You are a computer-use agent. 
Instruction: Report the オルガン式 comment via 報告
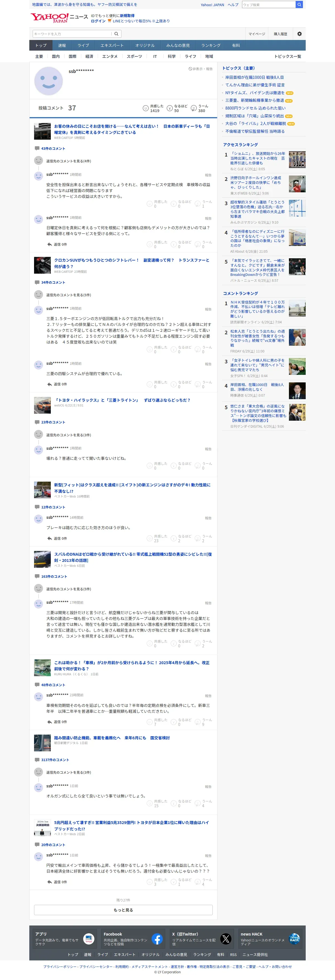[x=208, y=787]
